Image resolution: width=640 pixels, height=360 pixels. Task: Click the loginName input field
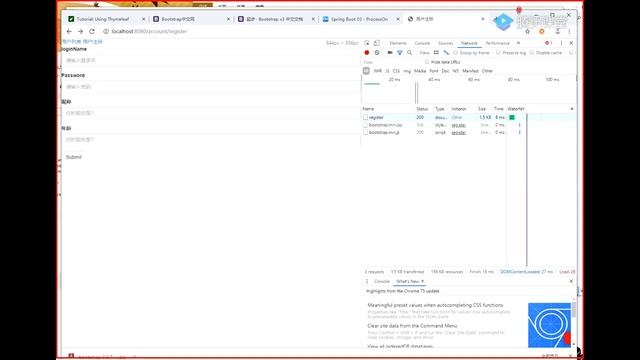(x=210, y=60)
